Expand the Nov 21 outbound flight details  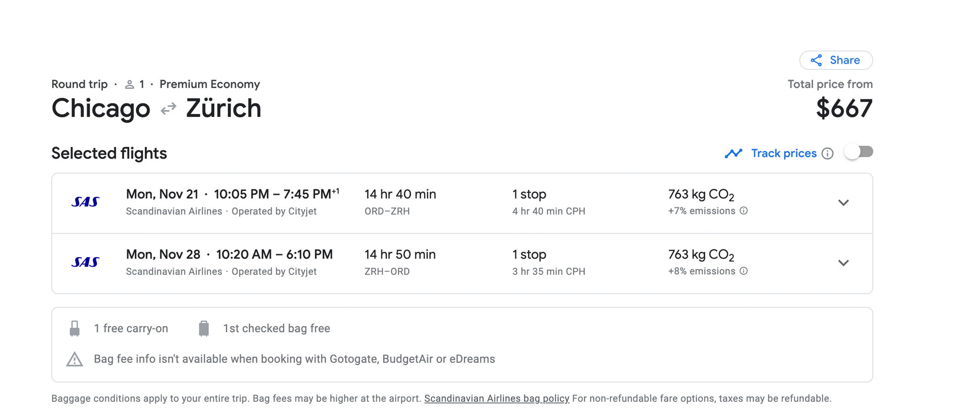point(843,203)
